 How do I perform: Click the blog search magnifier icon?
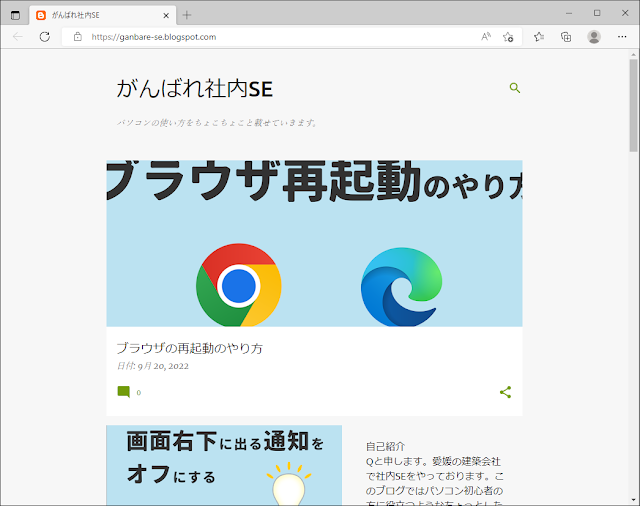(x=515, y=88)
